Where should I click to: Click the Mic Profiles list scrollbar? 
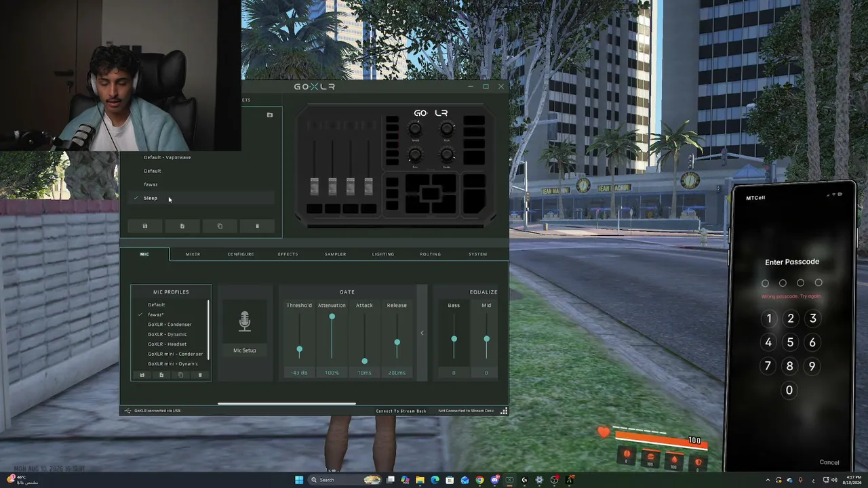tap(208, 329)
